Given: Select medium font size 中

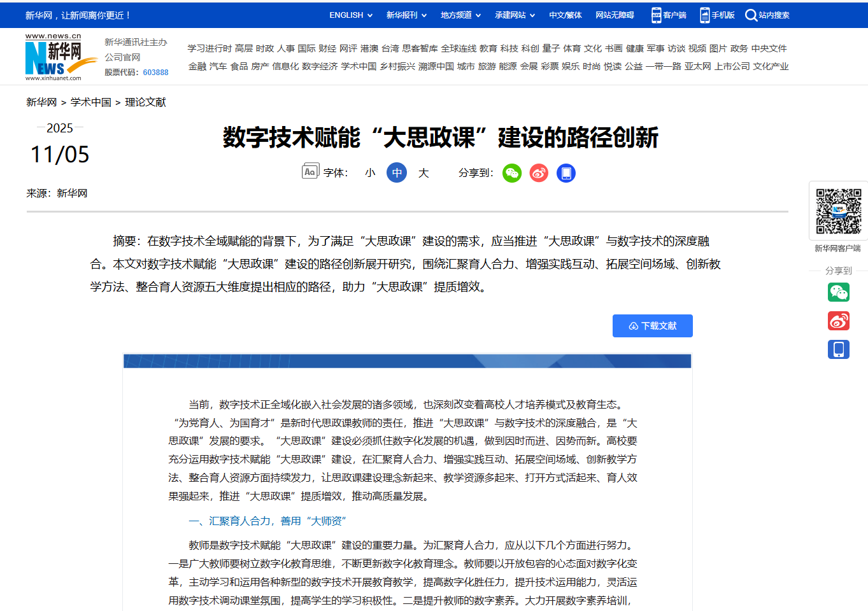Looking at the screenshot, I should point(397,173).
